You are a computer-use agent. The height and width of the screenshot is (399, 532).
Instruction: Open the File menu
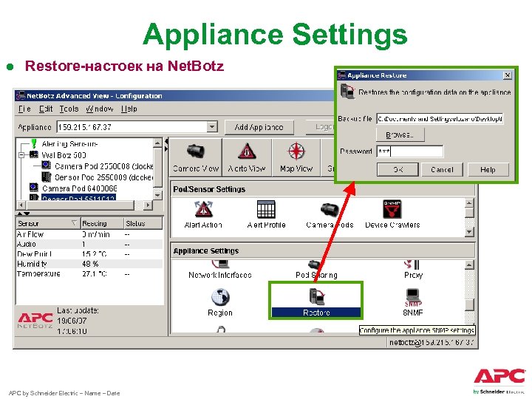point(24,109)
